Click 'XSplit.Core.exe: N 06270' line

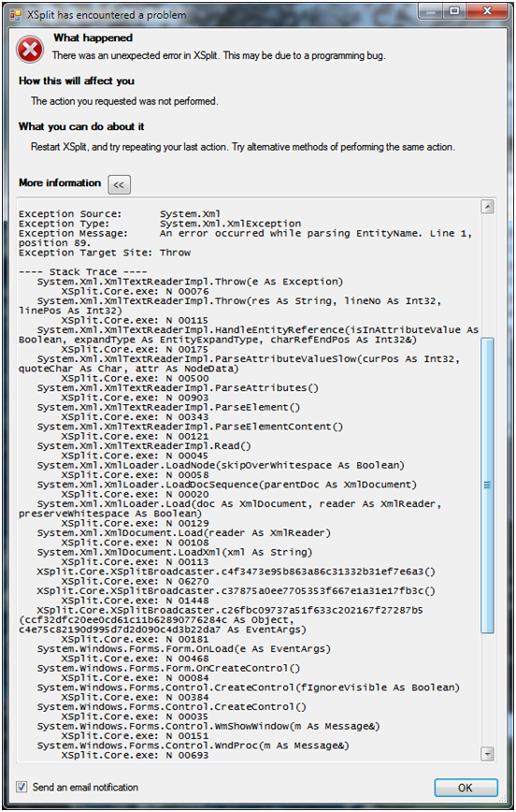coord(136,581)
